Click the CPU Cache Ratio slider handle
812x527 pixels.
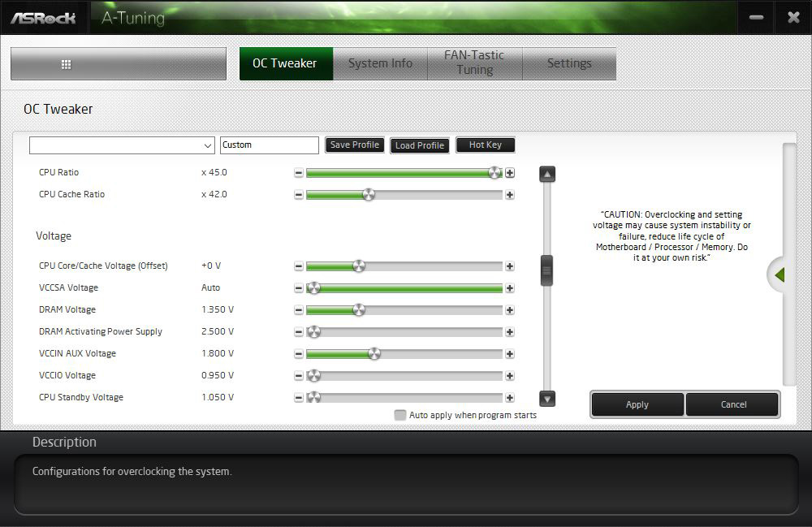368,195
